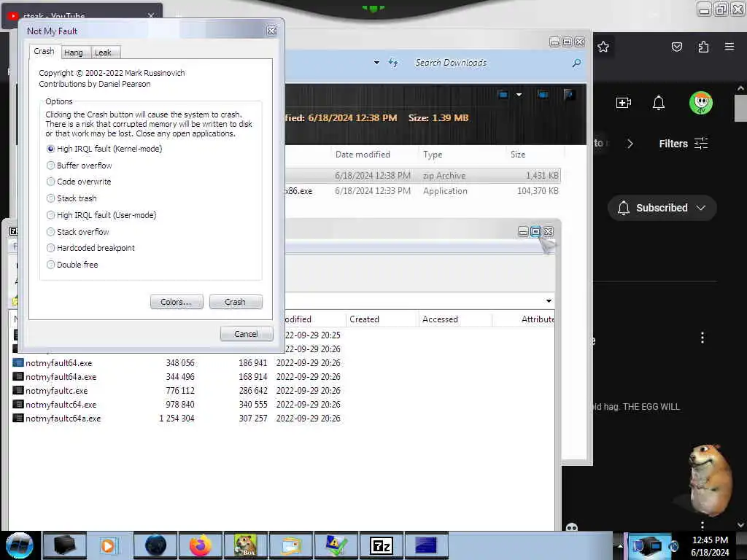This screenshot has height=560, width=747.
Task: Click system tray devices icon
Action: tap(649, 545)
